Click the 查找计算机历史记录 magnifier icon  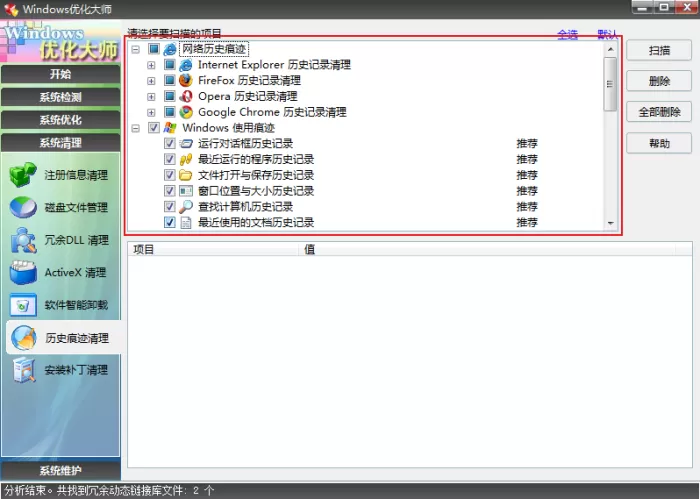pyautogui.click(x=186, y=207)
